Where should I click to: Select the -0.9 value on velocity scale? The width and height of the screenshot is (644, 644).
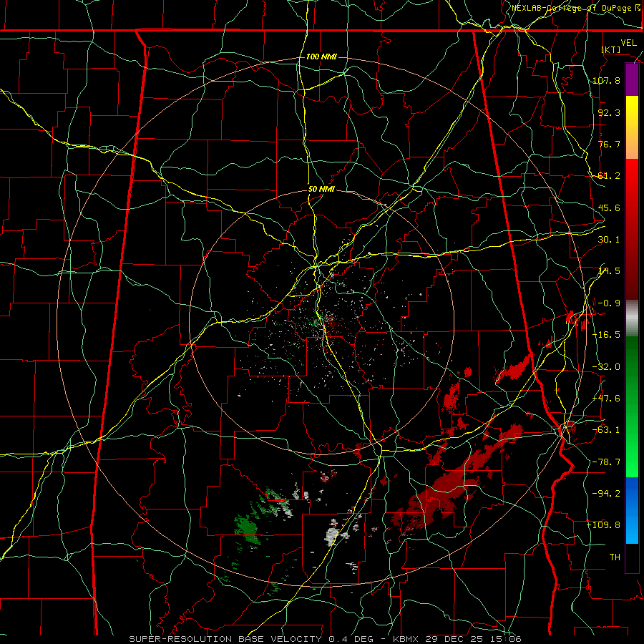point(609,303)
